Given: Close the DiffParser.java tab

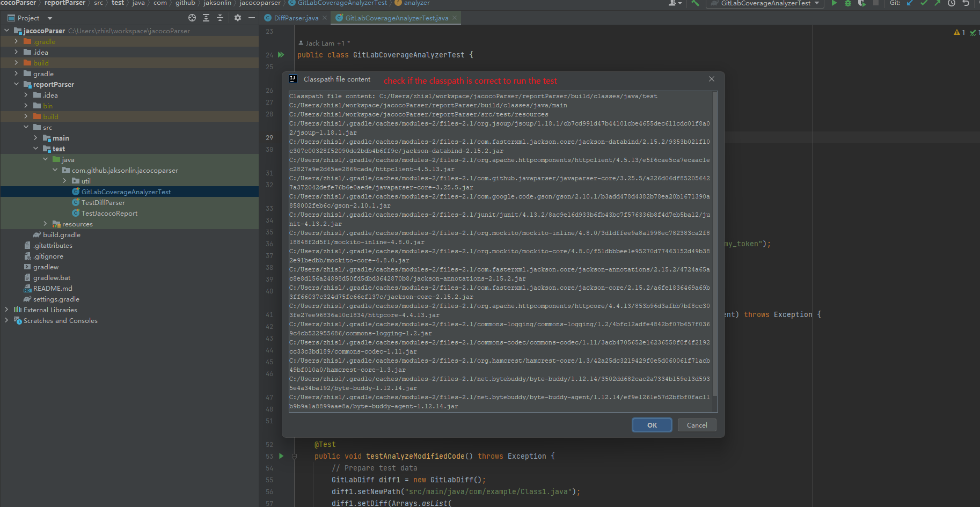Looking at the screenshot, I should [325, 18].
